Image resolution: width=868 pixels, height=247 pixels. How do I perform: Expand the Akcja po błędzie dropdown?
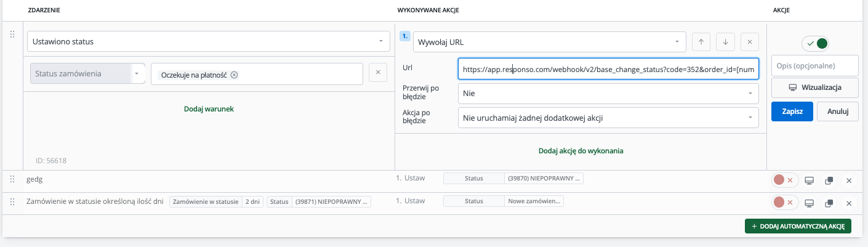tap(608, 118)
